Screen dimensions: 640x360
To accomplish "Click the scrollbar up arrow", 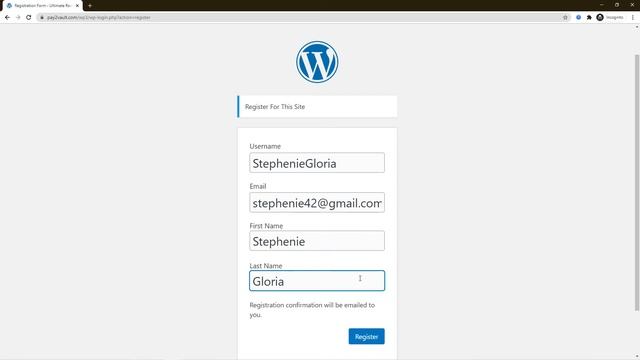I will pyautogui.click(x=637, y=27).
